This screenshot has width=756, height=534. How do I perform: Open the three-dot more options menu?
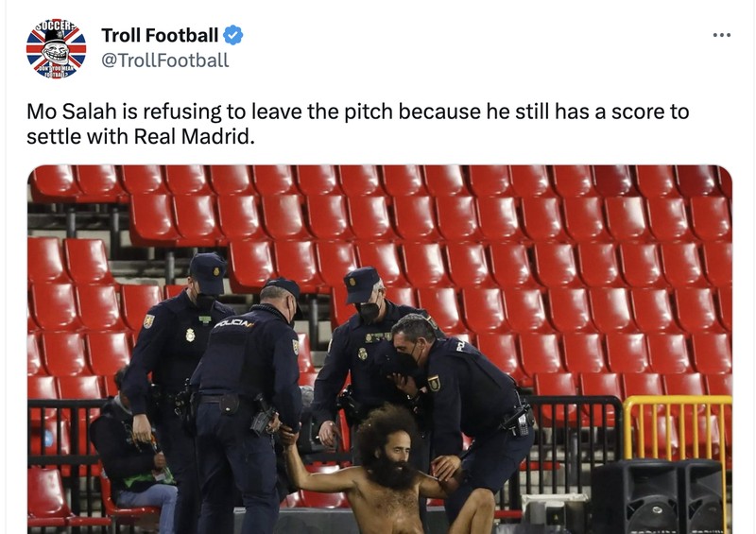pyautogui.click(x=721, y=35)
